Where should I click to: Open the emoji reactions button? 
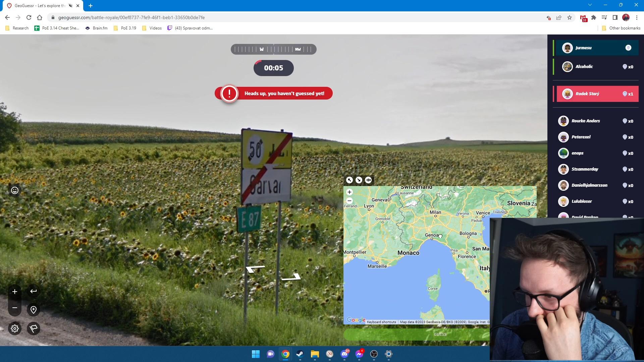15,190
